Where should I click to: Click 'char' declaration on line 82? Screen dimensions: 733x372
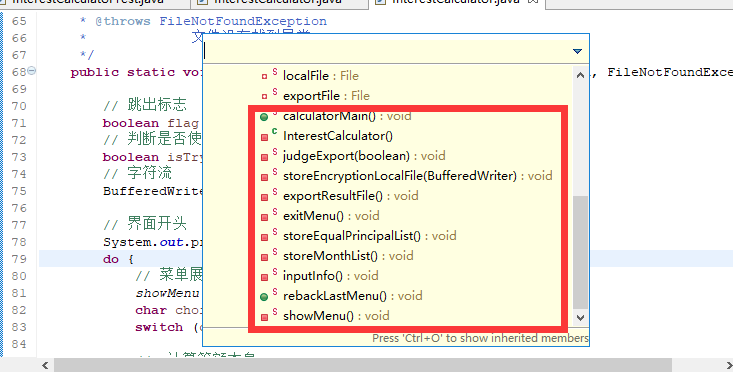pyautogui.click(x=151, y=311)
